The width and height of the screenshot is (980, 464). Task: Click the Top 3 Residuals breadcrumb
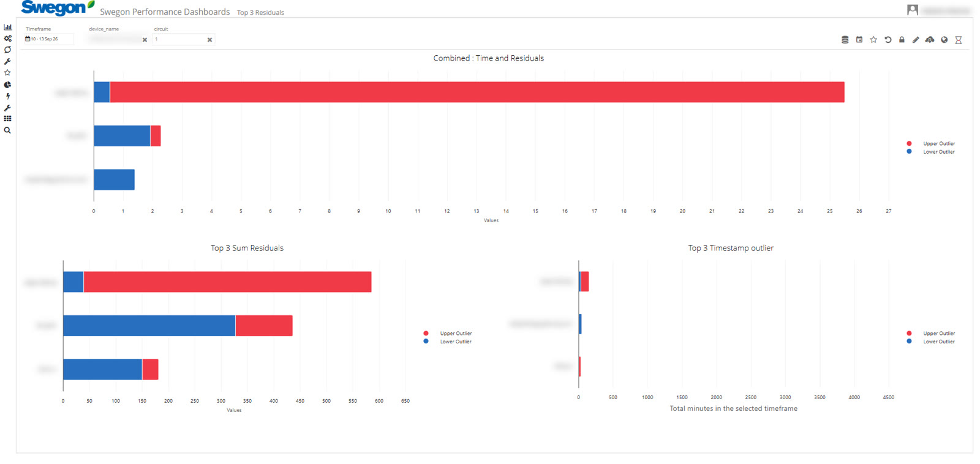point(260,12)
